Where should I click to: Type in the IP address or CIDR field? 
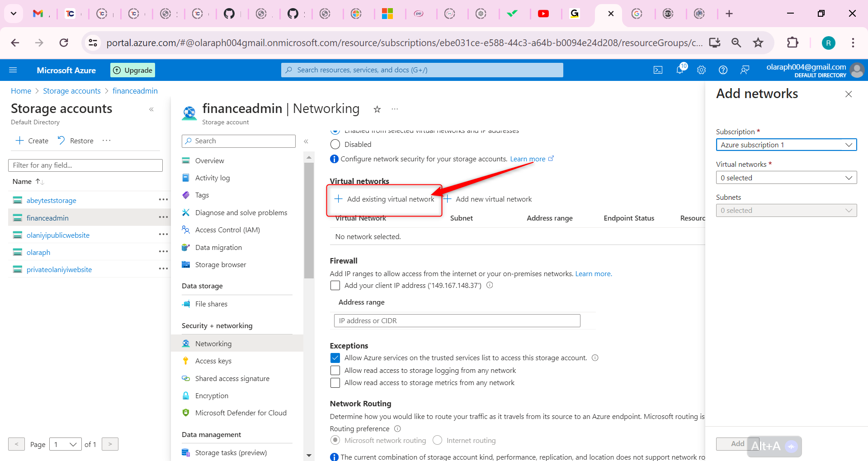click(457, 320)
